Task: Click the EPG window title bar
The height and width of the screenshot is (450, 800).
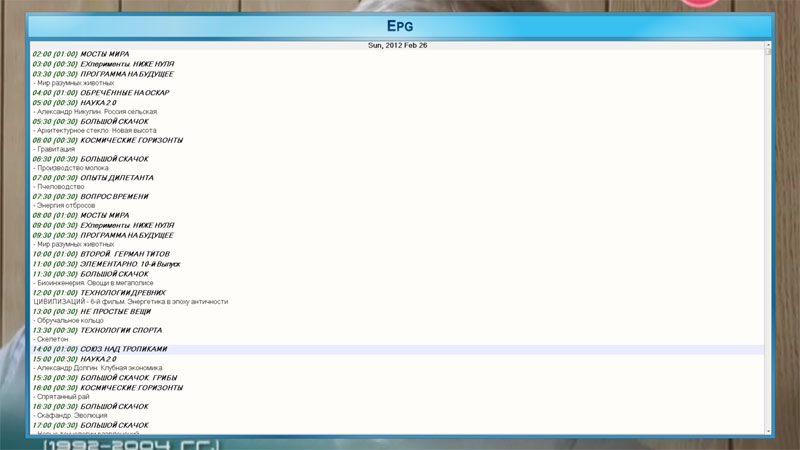Action: (400, 25)
